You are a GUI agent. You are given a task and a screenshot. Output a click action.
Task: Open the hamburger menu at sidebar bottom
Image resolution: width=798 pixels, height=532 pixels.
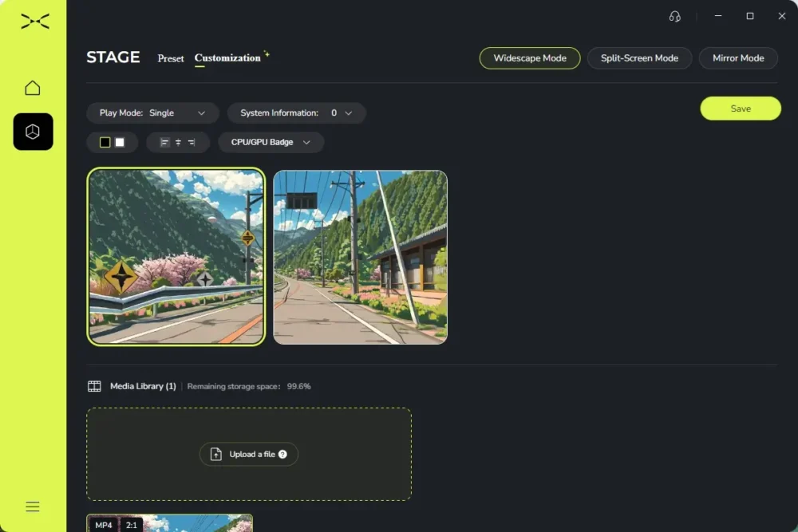coord(33,506)
